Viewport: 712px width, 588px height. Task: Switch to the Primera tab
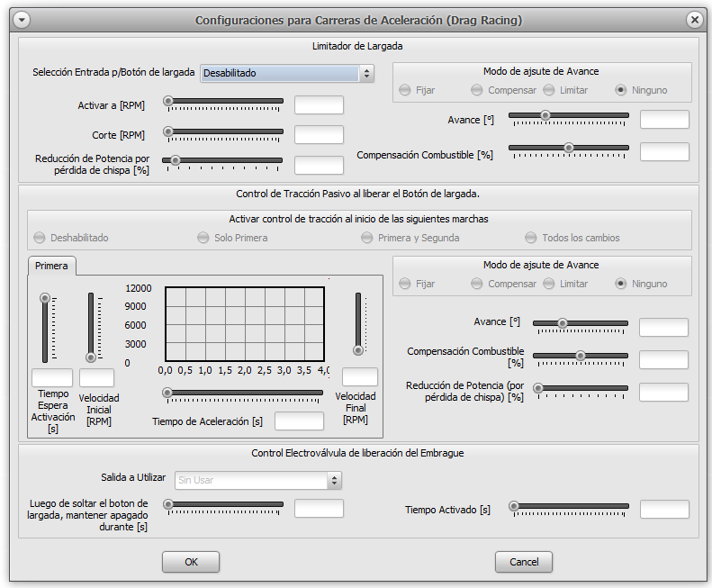[51, 266]
